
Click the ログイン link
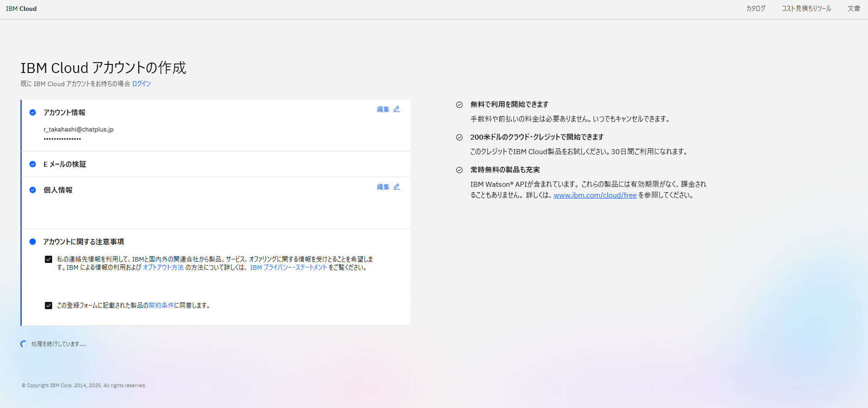point(141,84)
